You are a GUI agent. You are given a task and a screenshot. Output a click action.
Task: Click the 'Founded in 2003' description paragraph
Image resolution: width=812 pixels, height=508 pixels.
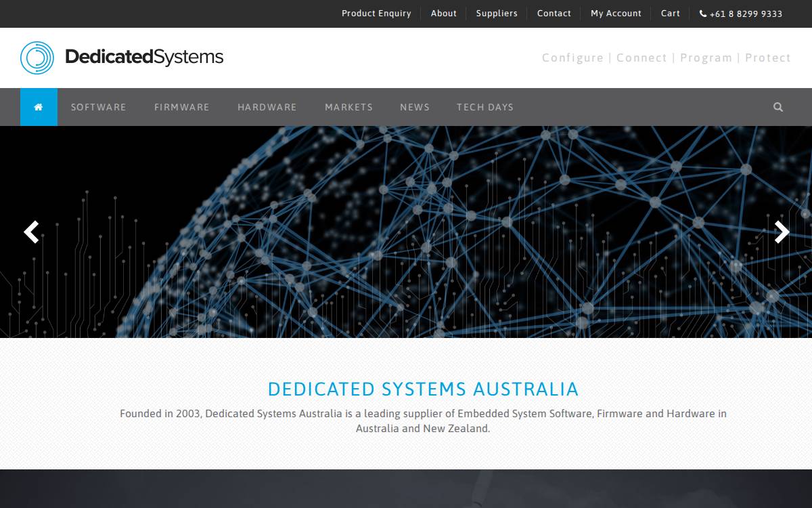pos(423,421)
